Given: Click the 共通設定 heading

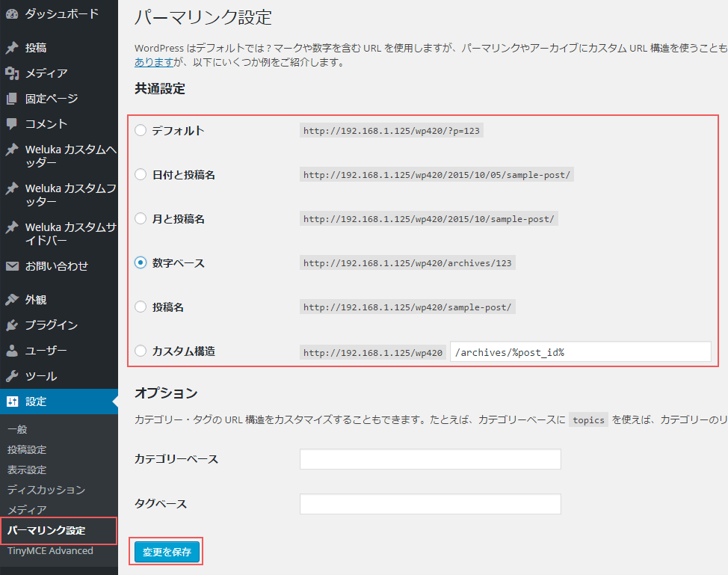Looking at the screenshot, I should (160, 89).
